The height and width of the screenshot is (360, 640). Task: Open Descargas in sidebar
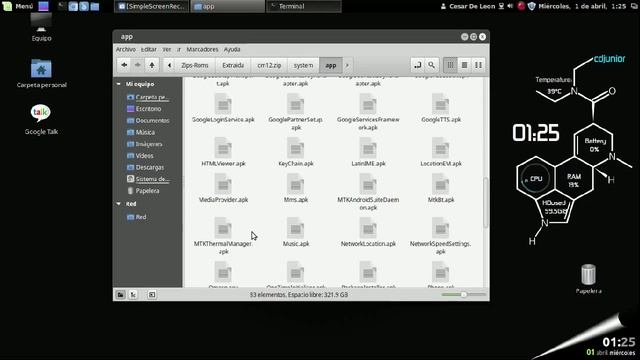click(145, 167)
